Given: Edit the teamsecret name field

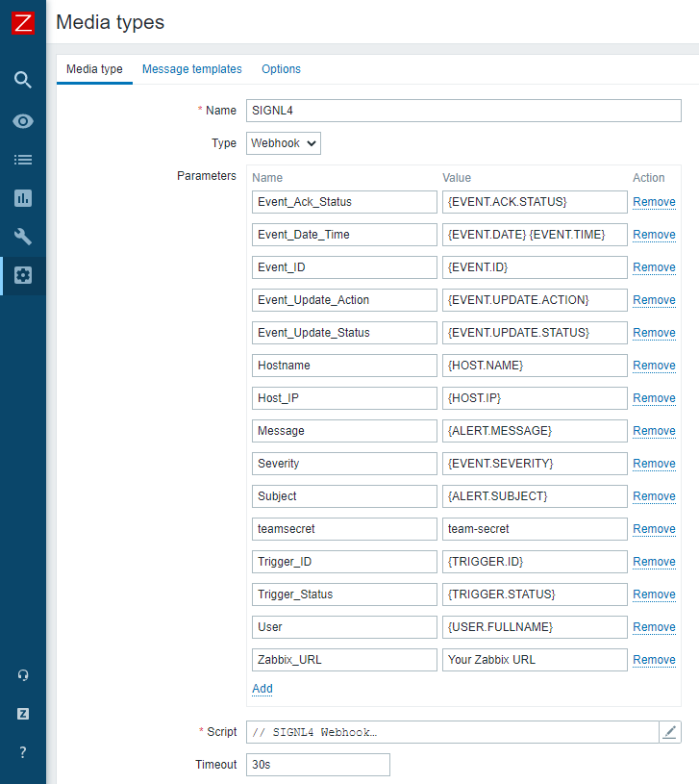Looking at the screenshot, I should [x=344, y=529].
